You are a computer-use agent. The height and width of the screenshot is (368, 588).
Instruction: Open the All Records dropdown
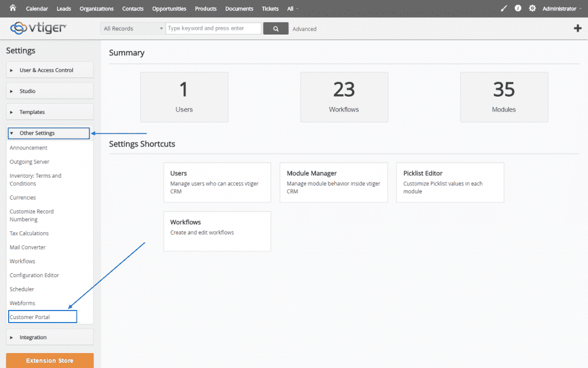tap(131, 28)
